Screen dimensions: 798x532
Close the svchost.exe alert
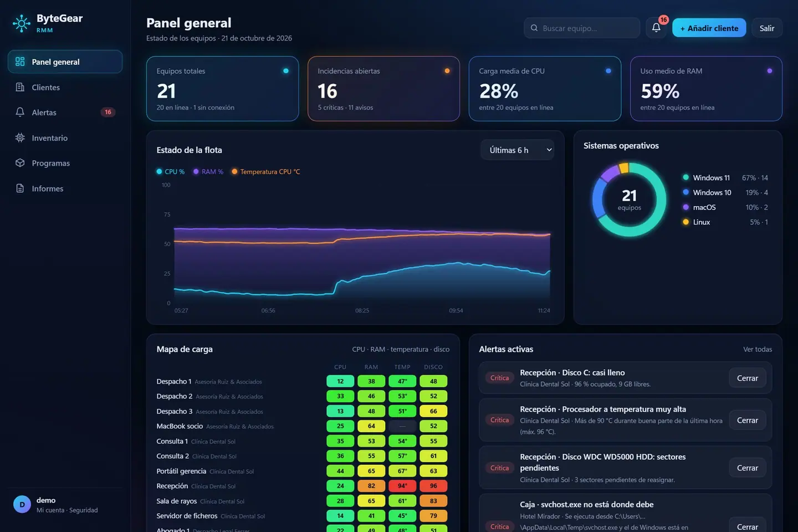pyautogui.click(x=747, y=526)
